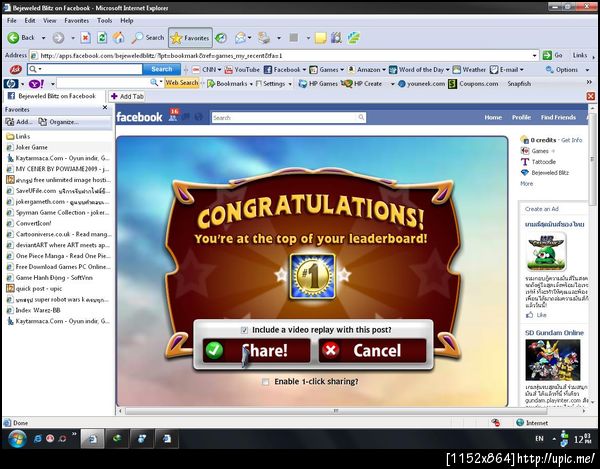Enable 1-click sharing checkbox
The height and width of the screenshot is (469, 600).
265,382
